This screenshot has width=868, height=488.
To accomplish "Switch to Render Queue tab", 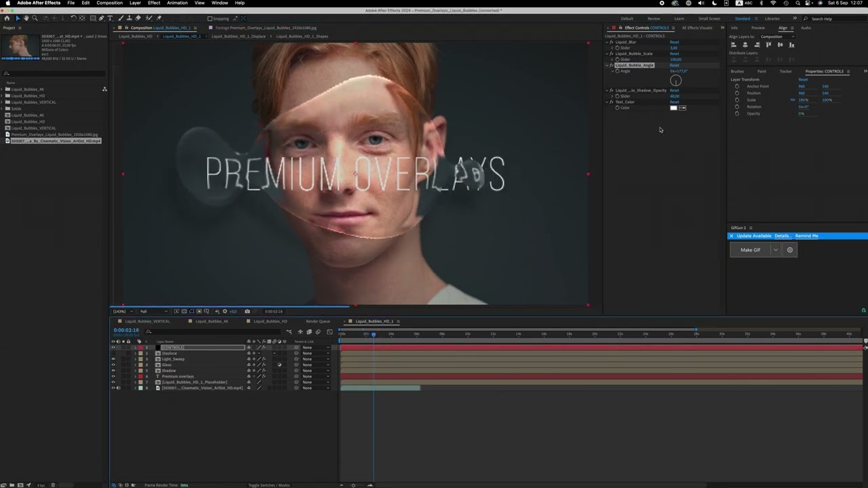I will [x=318, y=321].
